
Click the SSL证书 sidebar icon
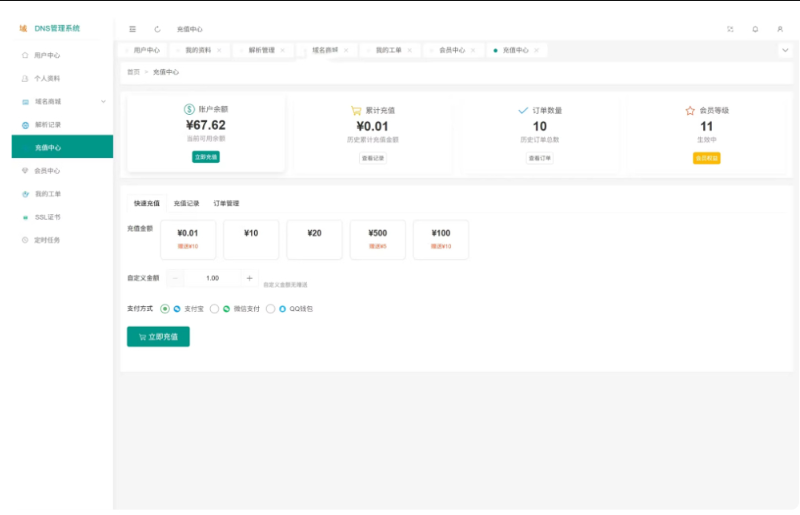[x=25, y=217]
